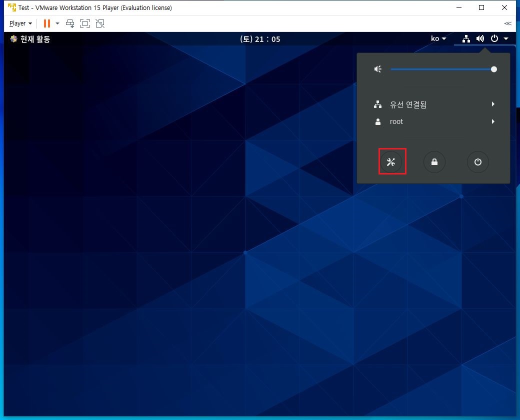Minimize the VMware Player window

point(459,7)
